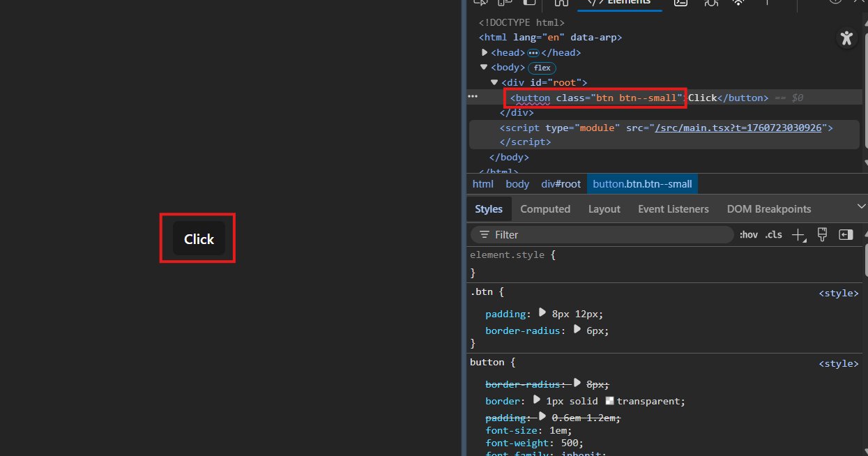This screenshot has width=868, height=456.
Task: Click the btn btn--small class attribute value
Action: [634, 98]
